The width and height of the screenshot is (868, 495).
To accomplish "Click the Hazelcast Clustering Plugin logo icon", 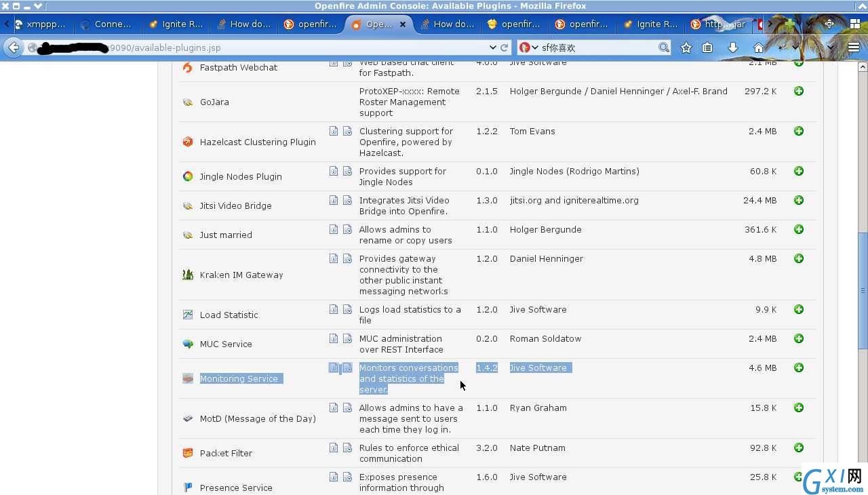I will tap(188, 142).
